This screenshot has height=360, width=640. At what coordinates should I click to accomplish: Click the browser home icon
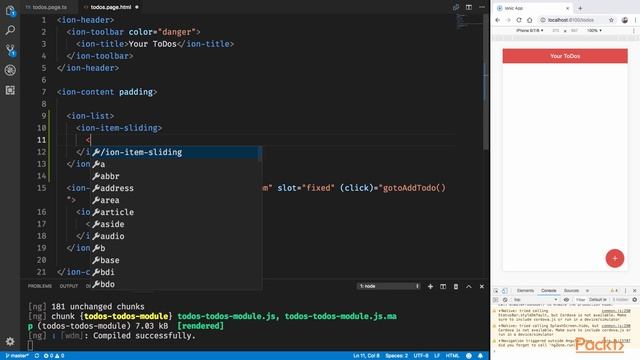point(529,20)
